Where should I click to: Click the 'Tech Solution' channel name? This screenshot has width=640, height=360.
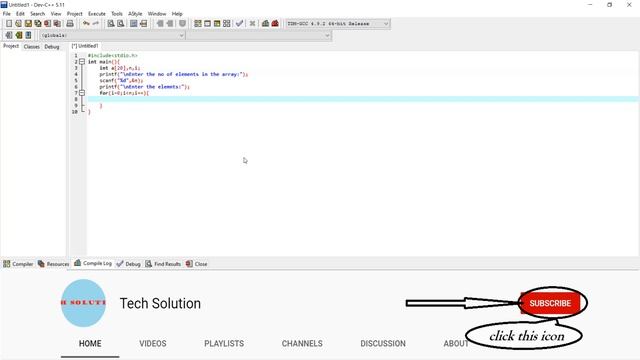pos(160,303)
